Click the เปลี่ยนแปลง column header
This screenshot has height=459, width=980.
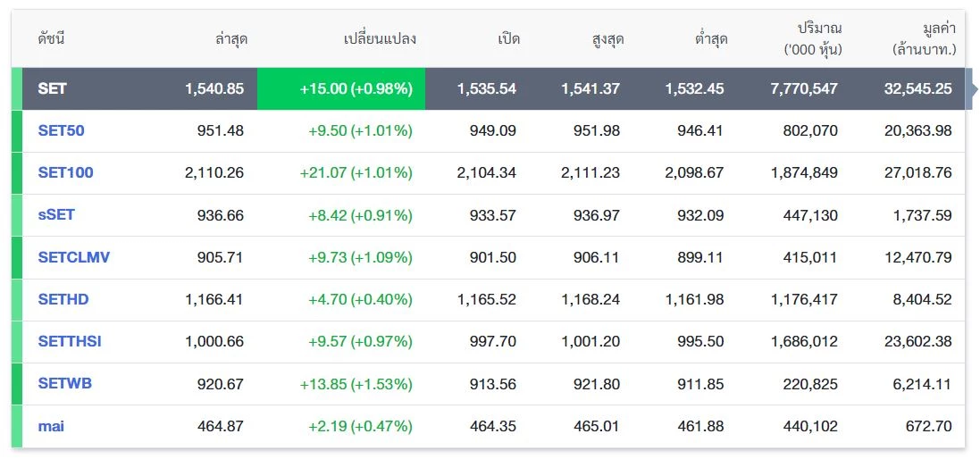380,38
